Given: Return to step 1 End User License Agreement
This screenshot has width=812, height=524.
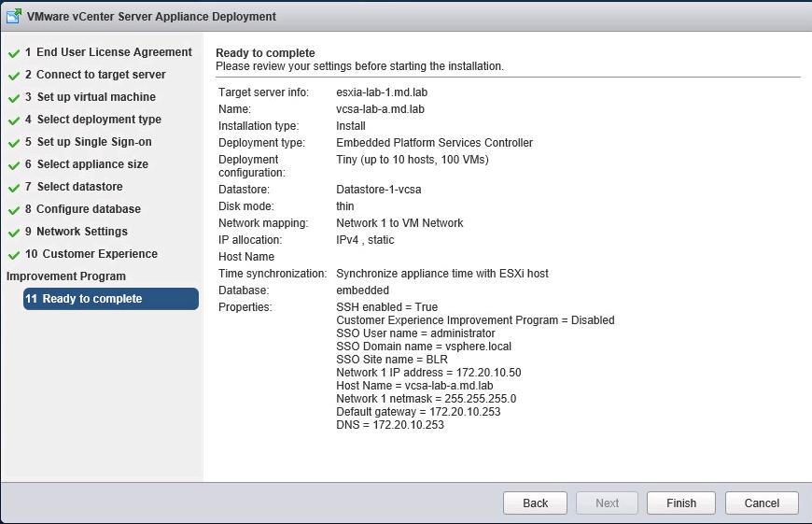Looking at the screenshot, I should pyautogui.click(x=108, y=52).
